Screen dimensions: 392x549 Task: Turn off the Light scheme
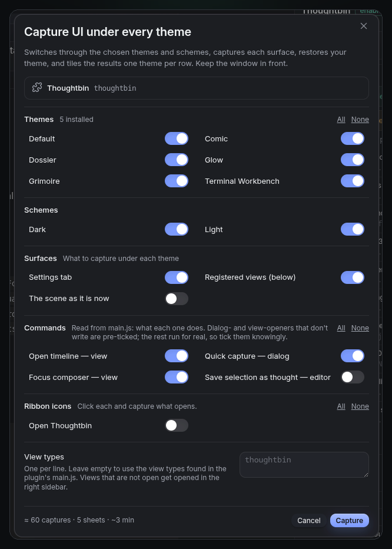[353, 229]
